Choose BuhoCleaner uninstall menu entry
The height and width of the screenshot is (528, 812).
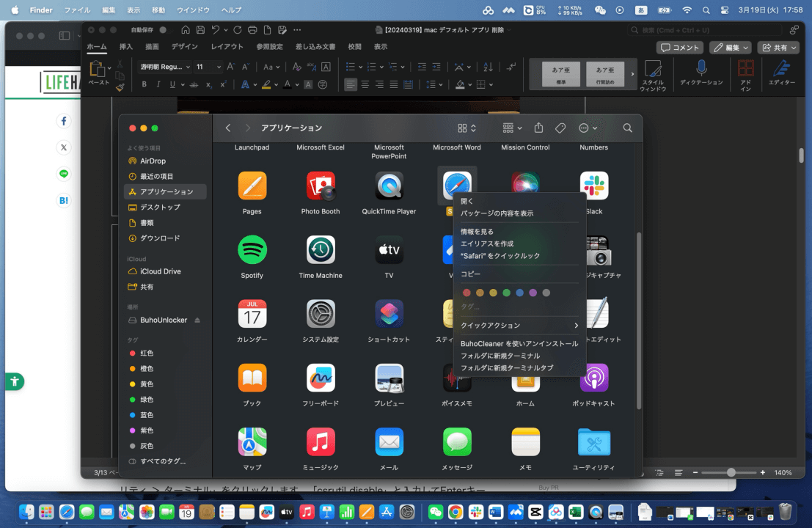519,344
